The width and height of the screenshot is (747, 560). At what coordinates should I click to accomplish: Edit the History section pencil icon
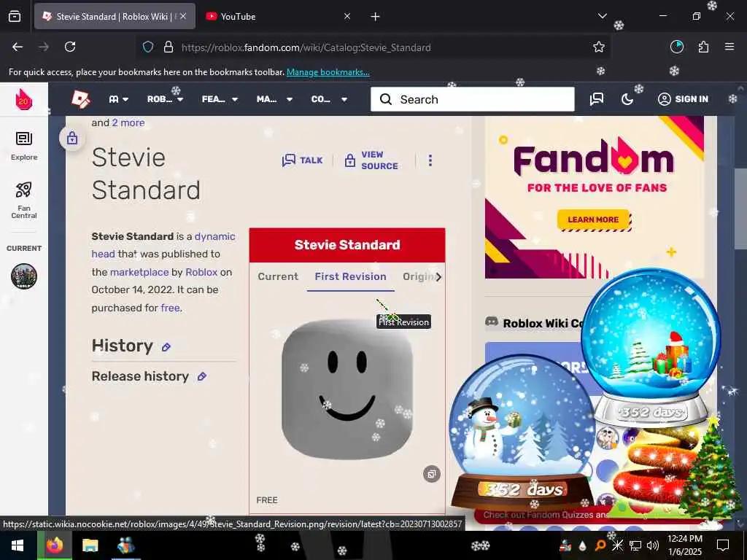166,347
